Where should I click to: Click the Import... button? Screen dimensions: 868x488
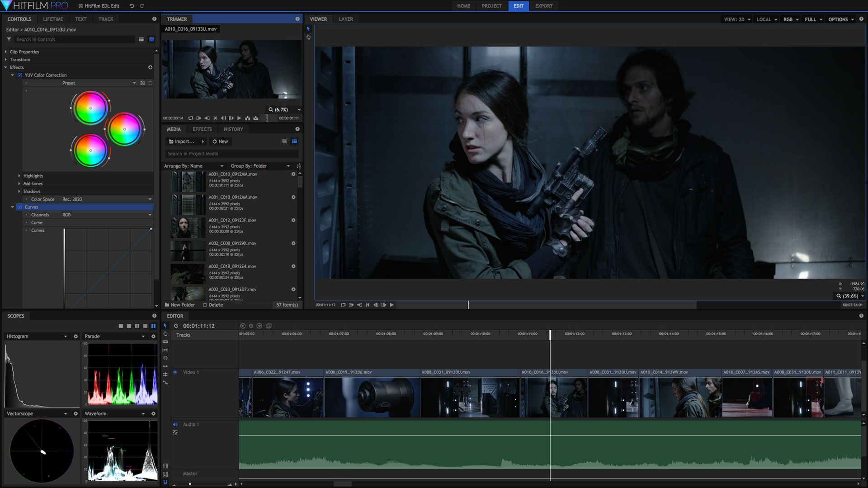pos(182,141)
